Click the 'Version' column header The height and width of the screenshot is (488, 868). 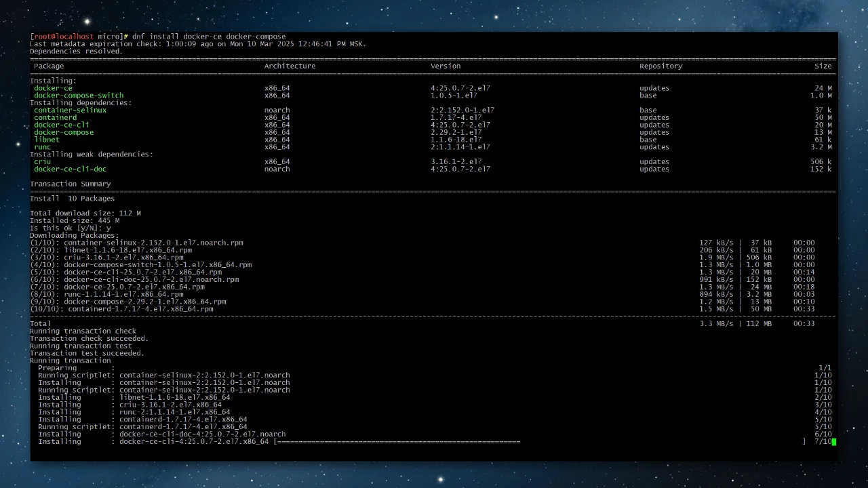tap(446, 66)
